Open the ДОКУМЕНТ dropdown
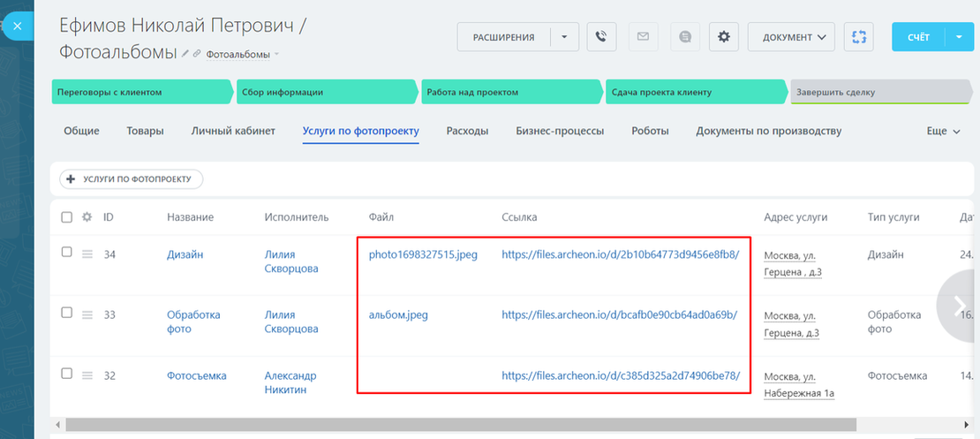The image size is (980, 439). click(793, 37)
